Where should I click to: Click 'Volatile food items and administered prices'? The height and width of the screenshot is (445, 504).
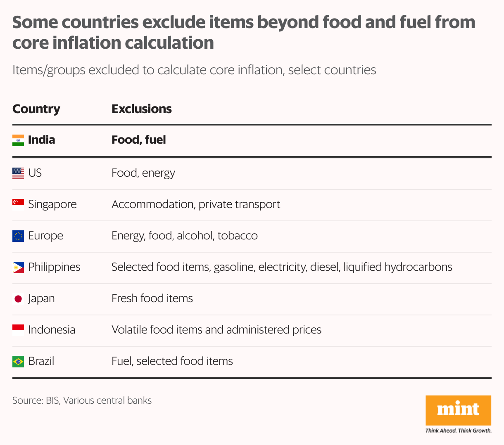(216, 330)
